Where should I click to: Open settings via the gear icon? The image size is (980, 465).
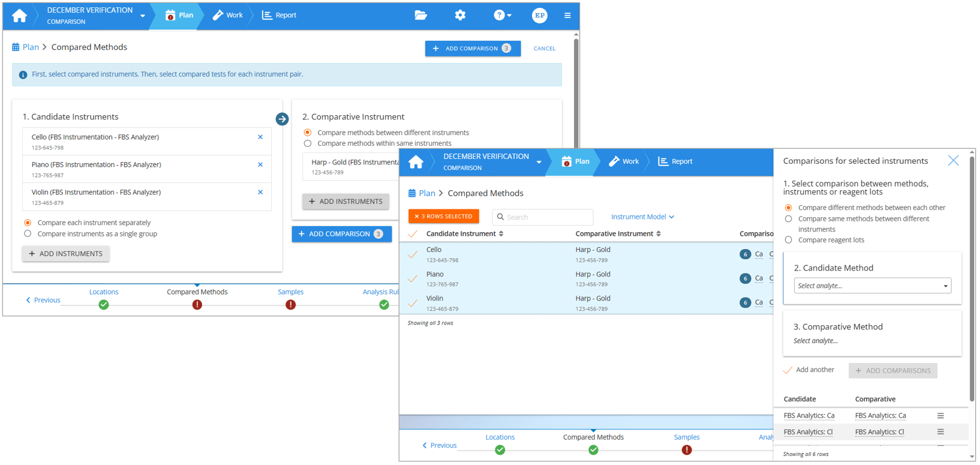460,16
